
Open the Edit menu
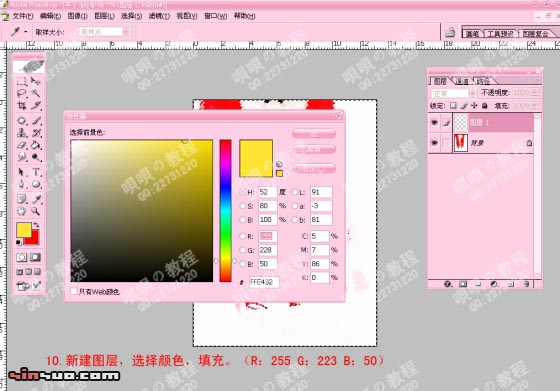pos(50,16)
